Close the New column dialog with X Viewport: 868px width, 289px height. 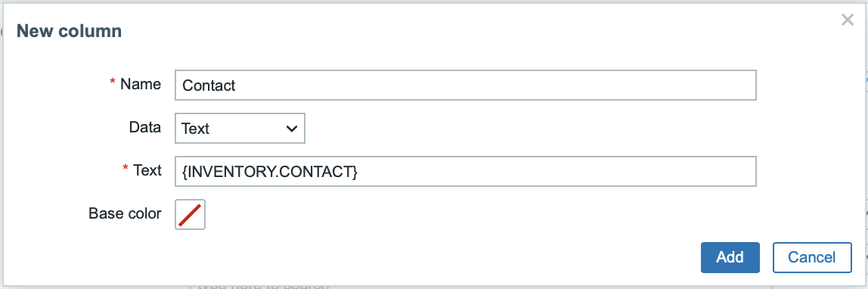[x=847, y=20]
